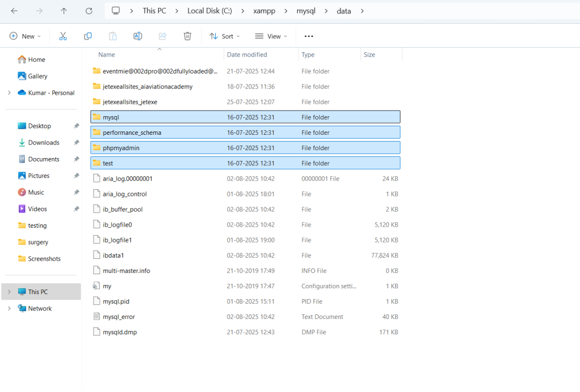Navigate to Local Disk (C:) breadcrumb
Viewport: 580px width, 392px height.
[210, 11]
